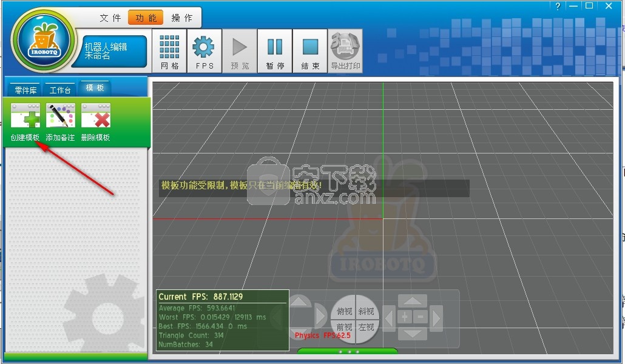
Task: Click the Current FPS readout
Action: click(200, 297)
